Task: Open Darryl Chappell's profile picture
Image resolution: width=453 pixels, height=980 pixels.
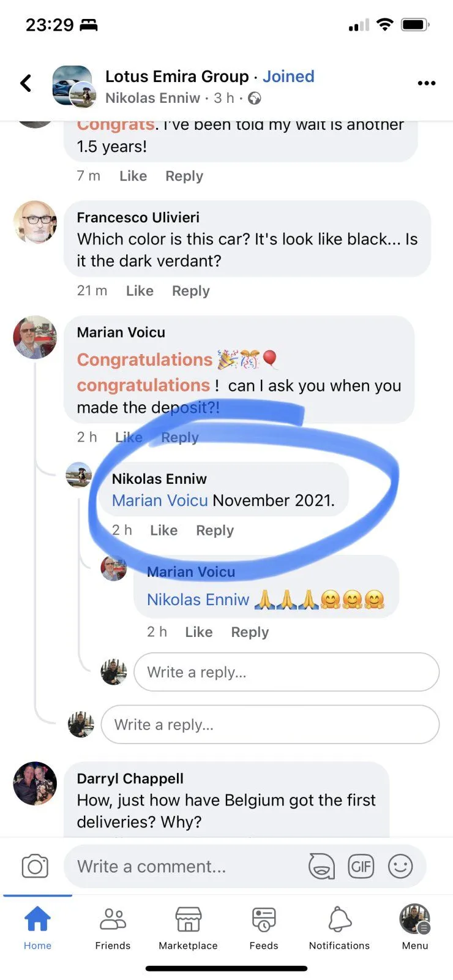Action: (x=35, y=783)
